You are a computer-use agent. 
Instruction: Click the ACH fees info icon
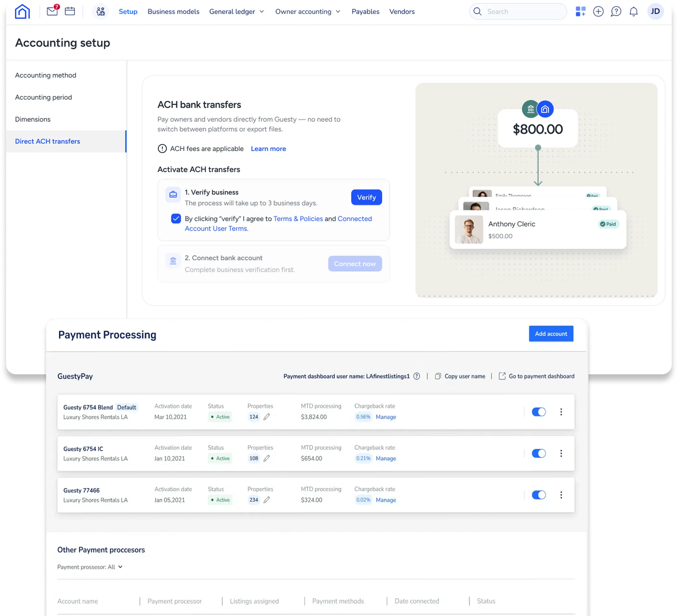pyautogui.click(x=162, y=148)
